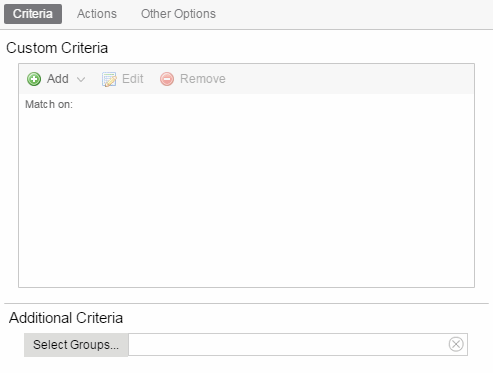Click the divider above Additional Criteria
This screenshot has width=493, height=373.
click(246, 303)
